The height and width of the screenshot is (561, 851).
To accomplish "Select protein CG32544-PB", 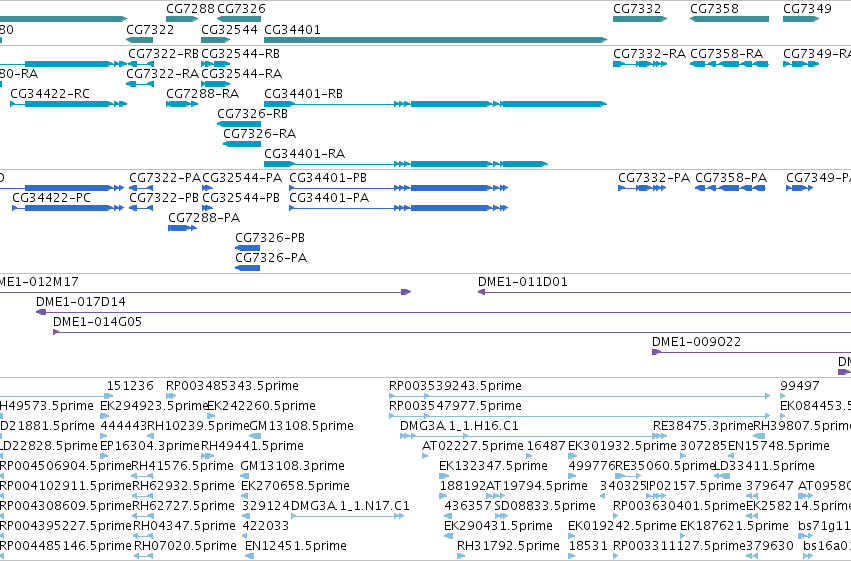I will click(x=207, y=208).
